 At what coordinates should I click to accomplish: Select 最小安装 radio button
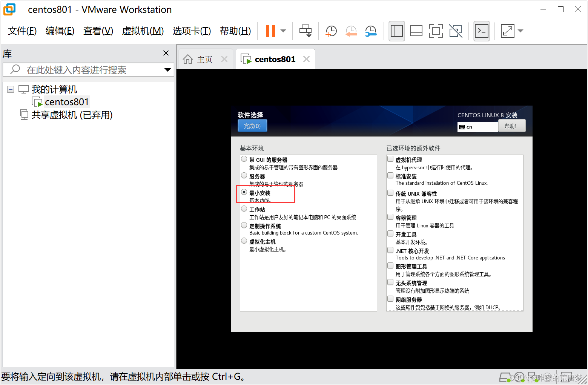(x=244, y=192)
